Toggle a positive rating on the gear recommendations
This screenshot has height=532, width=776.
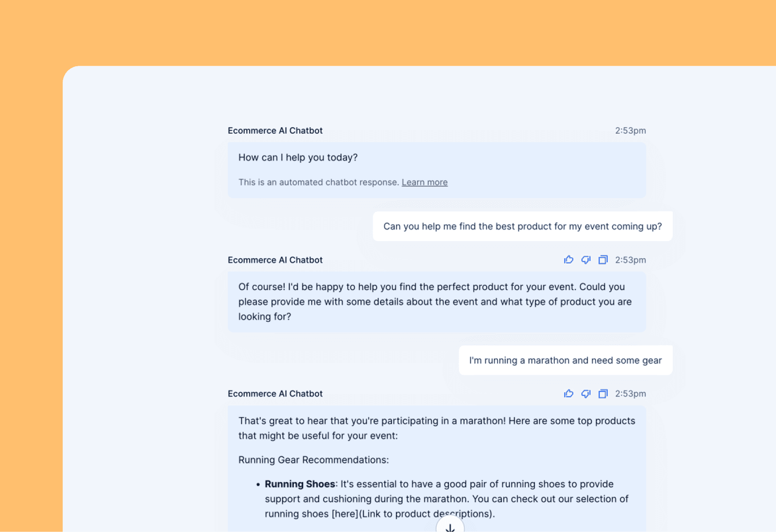click(x=569, y=393)
